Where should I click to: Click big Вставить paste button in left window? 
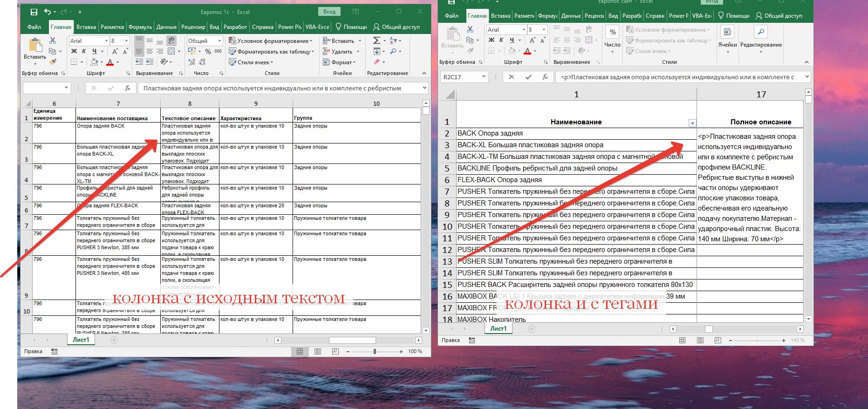point(35,49)
